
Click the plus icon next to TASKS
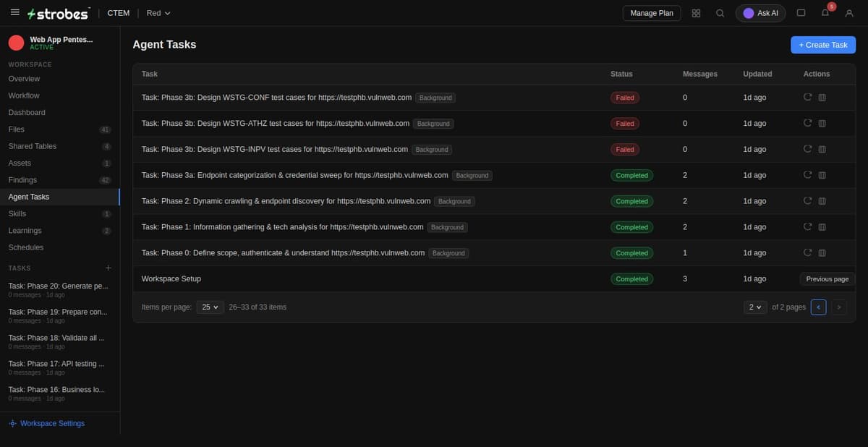(109, 268)
